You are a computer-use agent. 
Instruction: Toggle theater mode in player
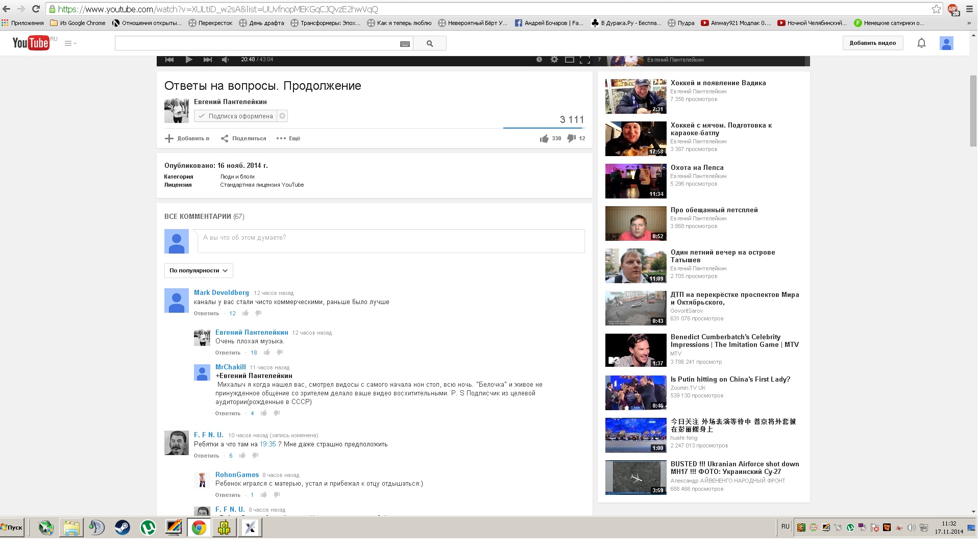coord(570,60)
